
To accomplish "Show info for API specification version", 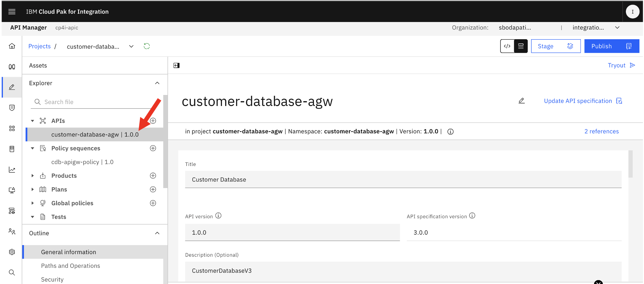I will (472, 216).
